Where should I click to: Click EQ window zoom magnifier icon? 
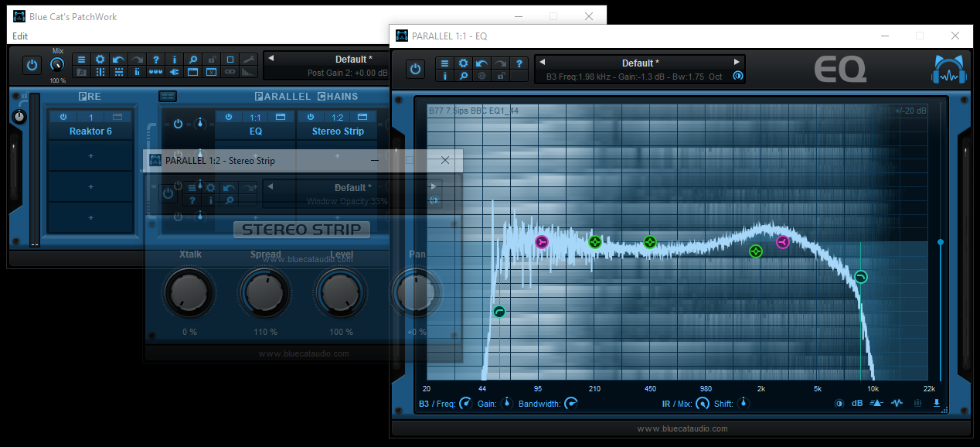tap(463, 76)
